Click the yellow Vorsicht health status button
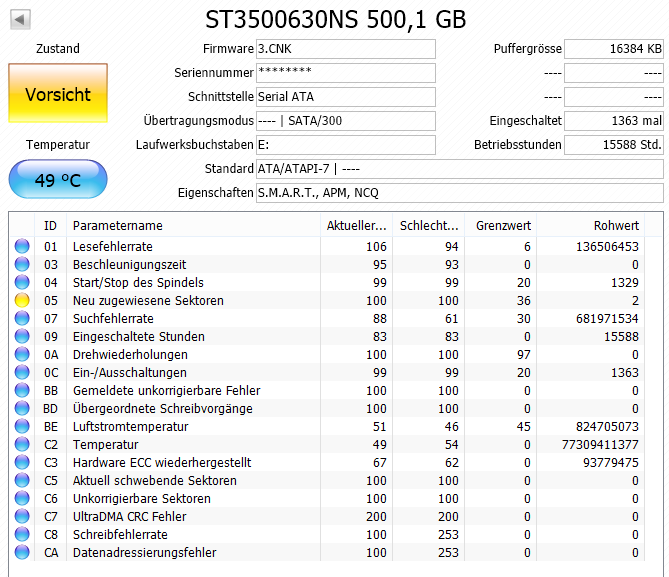This screenshot has height=577, width=669. click(58, 93)
